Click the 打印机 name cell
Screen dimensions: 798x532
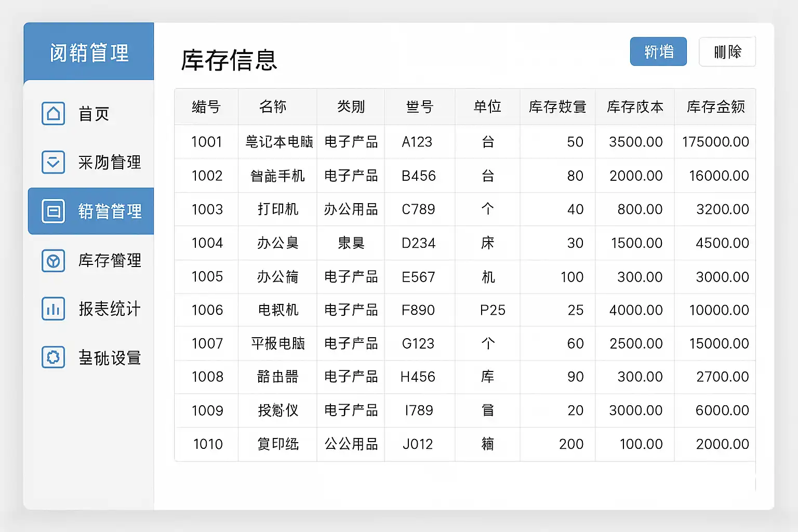(x=278, y=209)
